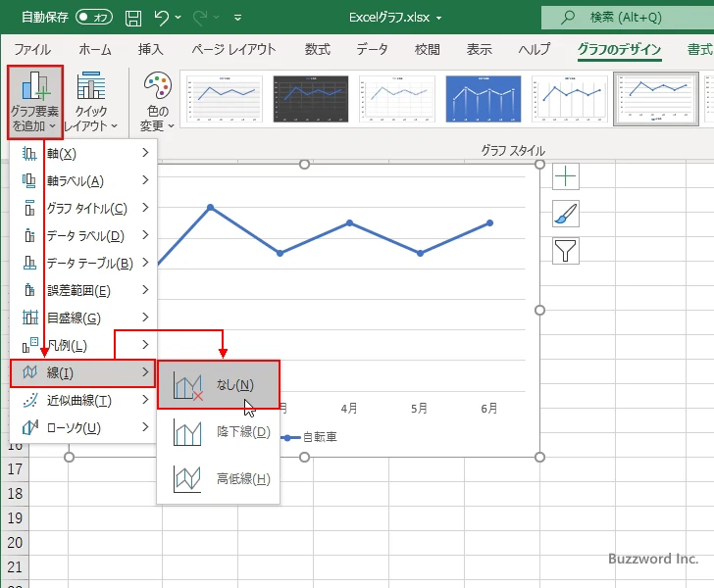Apply the fifth chart style with drop lines

point(569,99)
